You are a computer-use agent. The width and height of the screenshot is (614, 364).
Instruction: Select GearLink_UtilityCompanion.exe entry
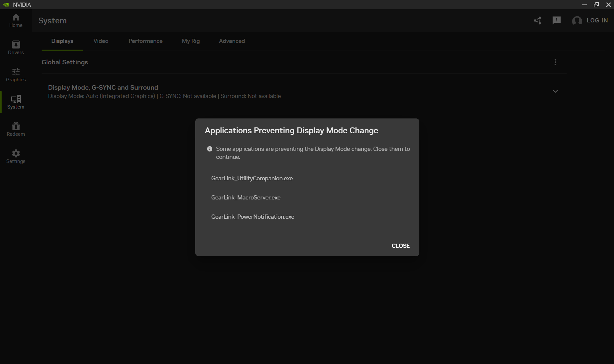[x=252, y=178]
